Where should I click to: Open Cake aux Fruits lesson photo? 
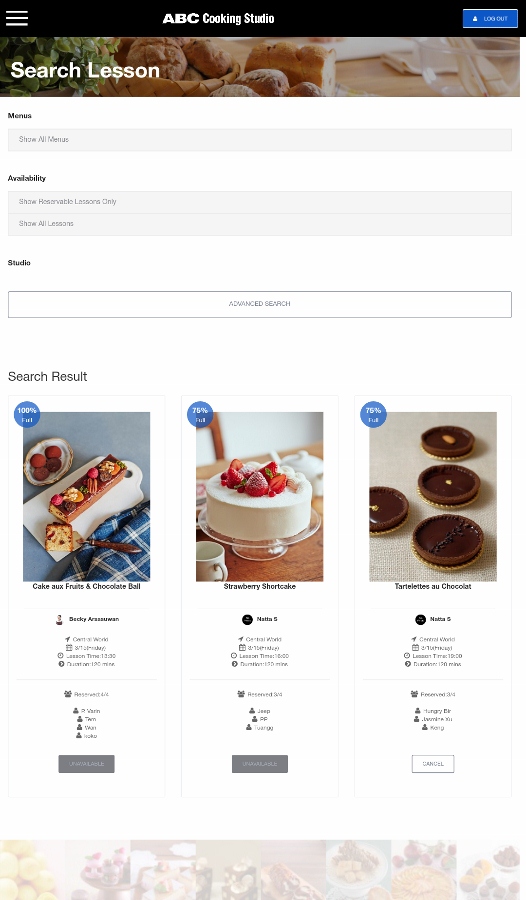[87, 496]
